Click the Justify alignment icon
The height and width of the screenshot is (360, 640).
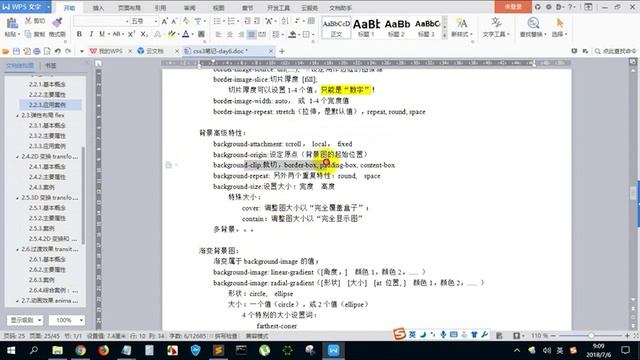pyautogui.click(x=251, y=34)
